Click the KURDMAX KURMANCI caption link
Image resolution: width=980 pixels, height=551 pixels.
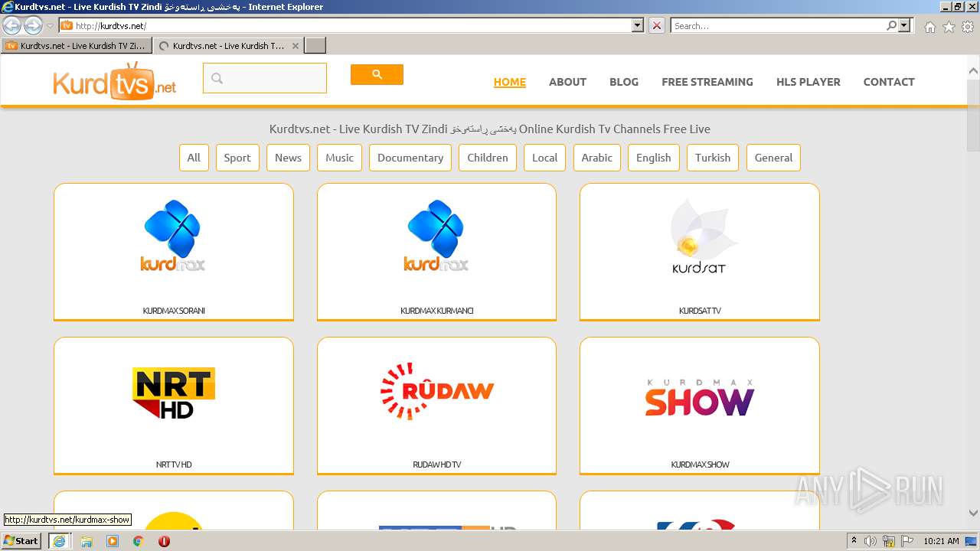[436, 311]
